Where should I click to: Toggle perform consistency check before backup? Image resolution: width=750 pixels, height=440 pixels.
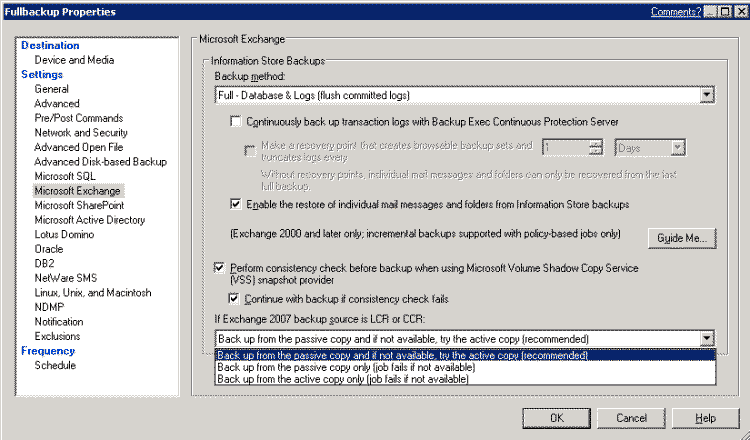pyautogui.click(x=219, y=268)
